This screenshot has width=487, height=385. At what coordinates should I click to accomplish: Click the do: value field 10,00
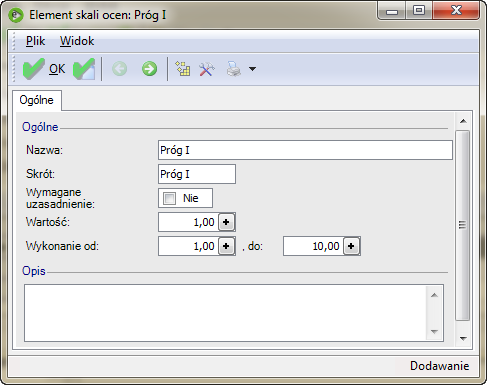313,246
